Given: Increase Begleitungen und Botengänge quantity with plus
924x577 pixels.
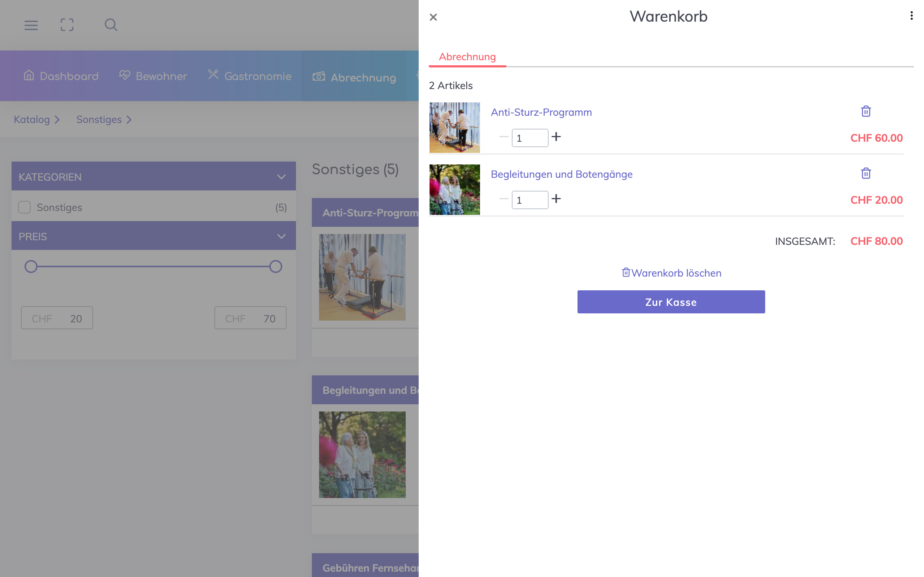Looking at the screenshot, I should 556,198.
